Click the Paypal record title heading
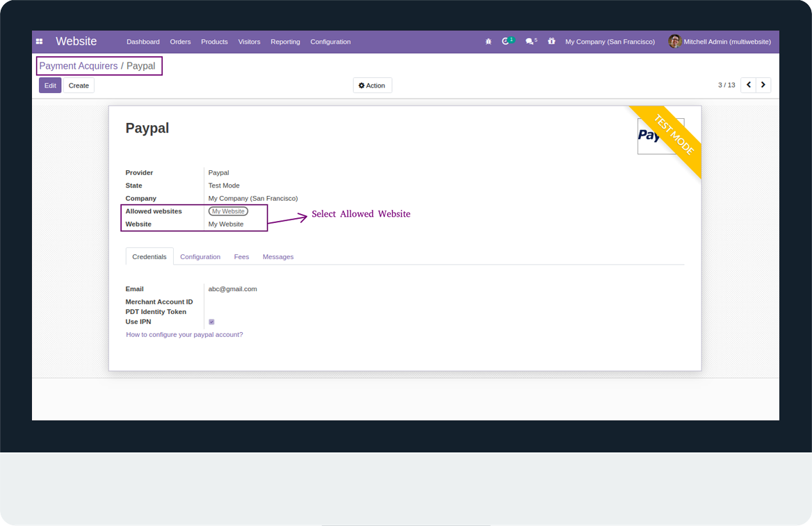The width and height of the screenshot is (812, 526). [x=147, y=128]
